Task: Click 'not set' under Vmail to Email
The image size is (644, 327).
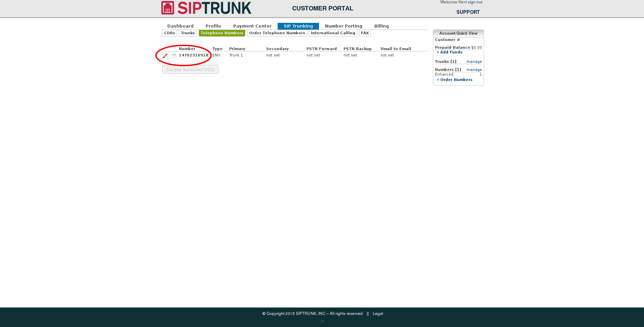Action: pyautogui.click(x=387, y=55)
